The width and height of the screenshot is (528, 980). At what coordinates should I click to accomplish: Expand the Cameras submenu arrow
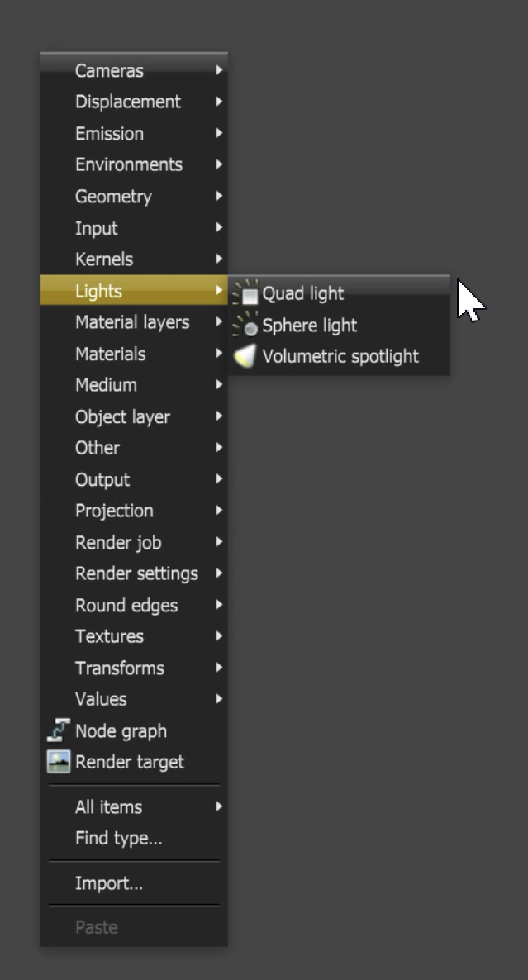(x=219, y=71)
